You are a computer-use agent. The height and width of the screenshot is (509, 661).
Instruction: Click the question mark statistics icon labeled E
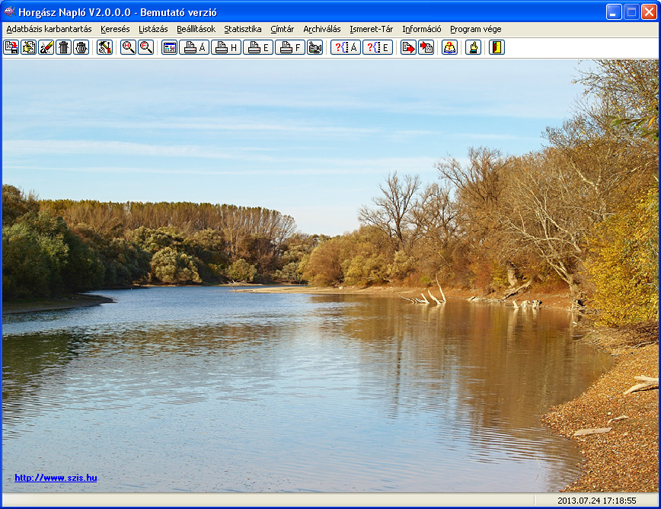click(378, 47)
